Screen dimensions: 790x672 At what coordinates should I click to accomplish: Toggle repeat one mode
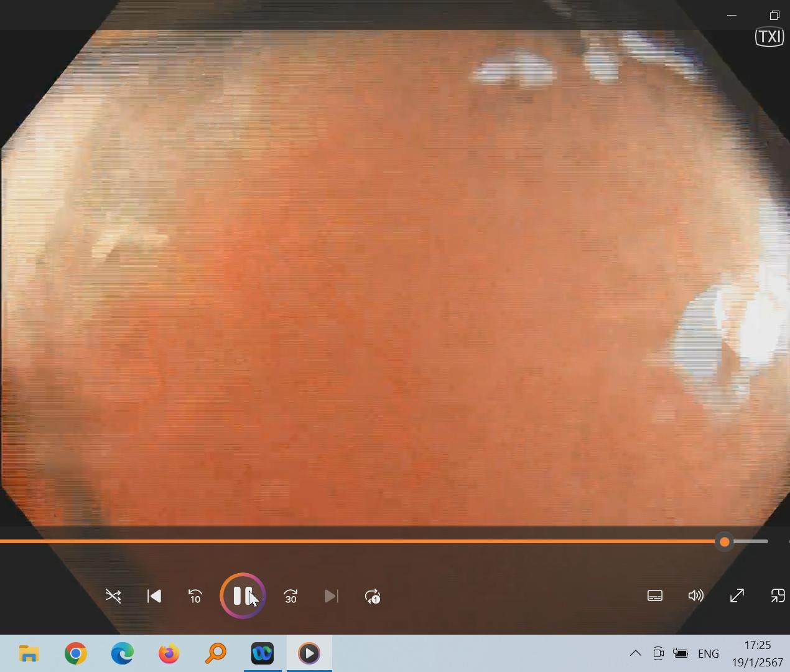tap(373, 596)
